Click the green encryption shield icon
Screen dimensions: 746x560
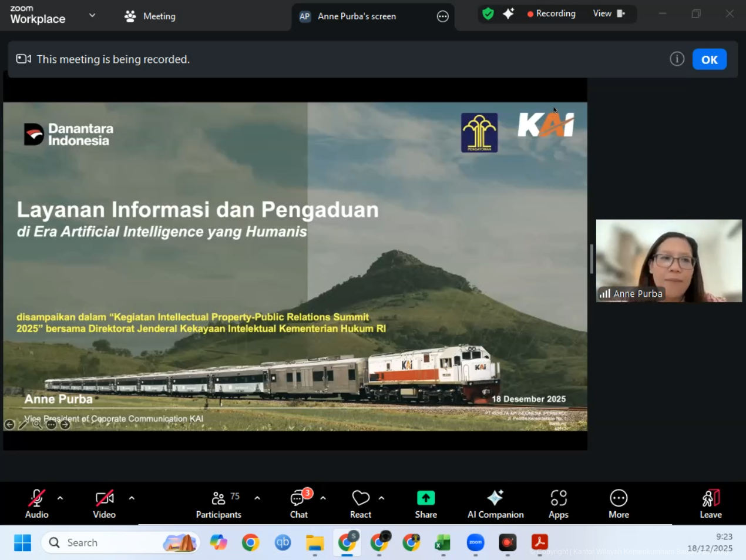click(488, 14)
